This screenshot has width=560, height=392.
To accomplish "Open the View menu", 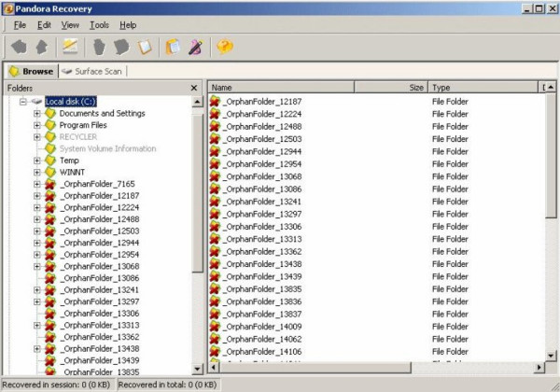I will click(70, 25).
